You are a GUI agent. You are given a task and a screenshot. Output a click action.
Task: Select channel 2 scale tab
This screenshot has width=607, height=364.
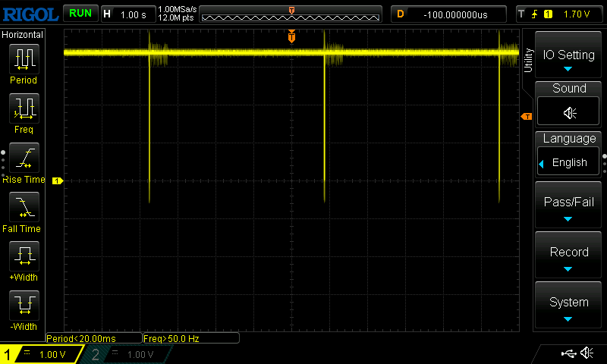pos(126,354)
